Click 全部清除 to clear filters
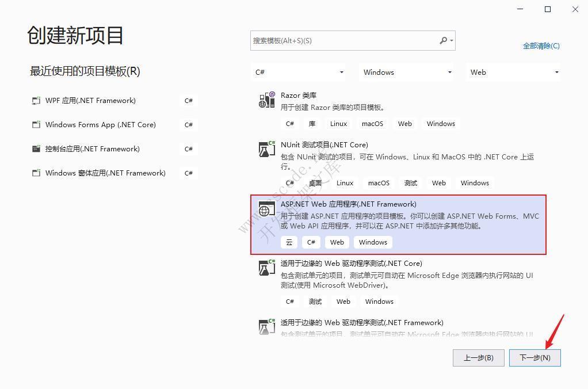This screenshot has height=389, width=588. [540, 45]
